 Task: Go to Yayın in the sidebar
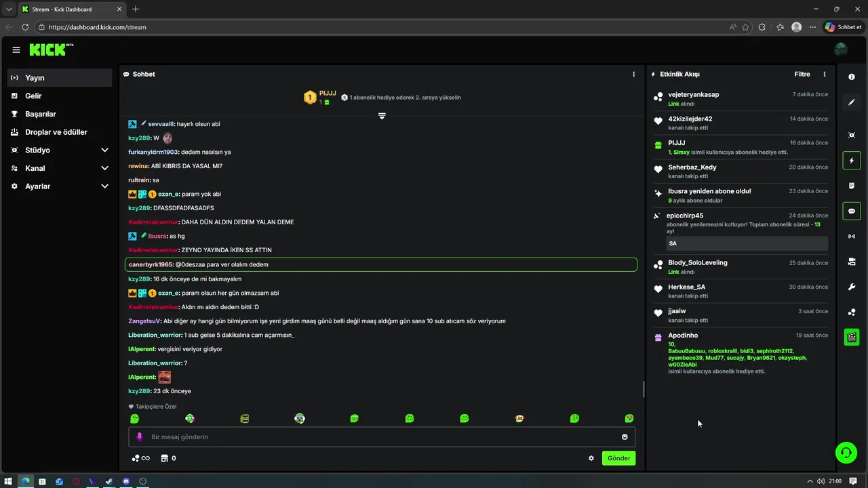(x=60, y=78)
